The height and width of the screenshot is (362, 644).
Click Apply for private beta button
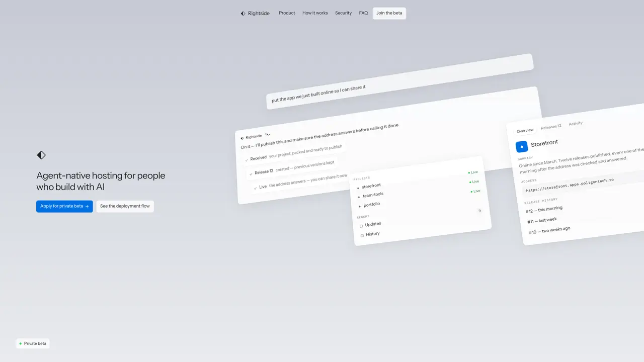click(64, 206)
